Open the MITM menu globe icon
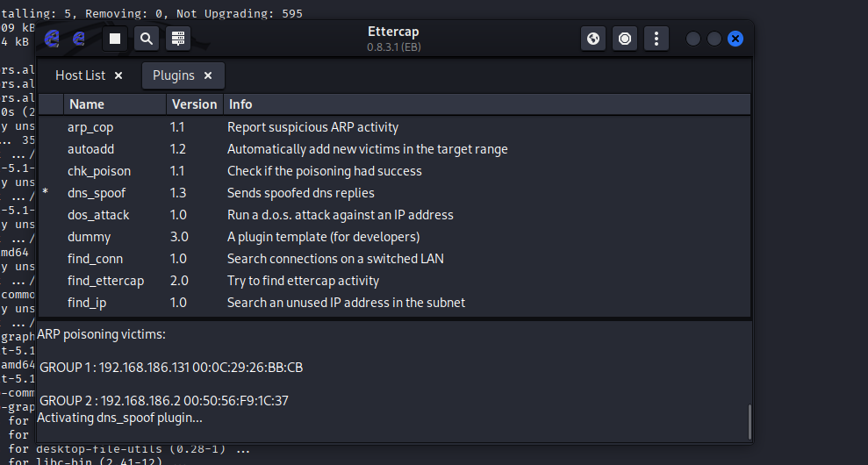This screenshot has height=465, width=868. click(x=593, y=39)
